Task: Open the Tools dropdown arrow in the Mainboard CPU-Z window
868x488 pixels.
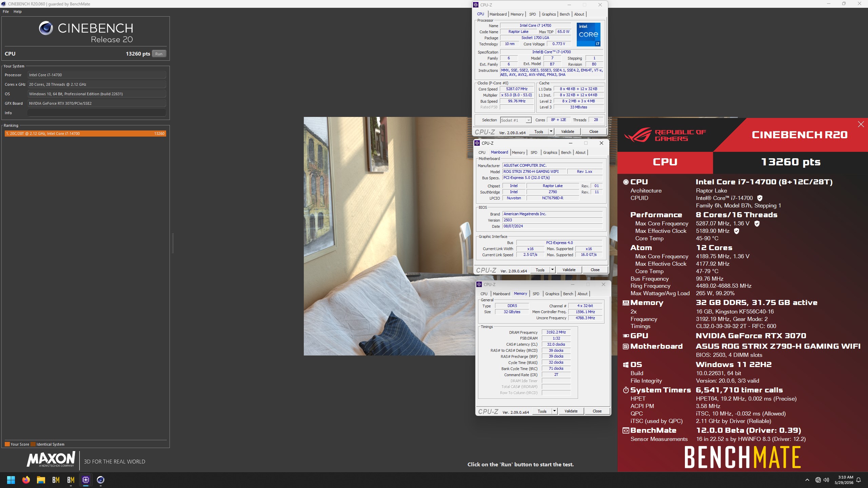Action: 553,270
